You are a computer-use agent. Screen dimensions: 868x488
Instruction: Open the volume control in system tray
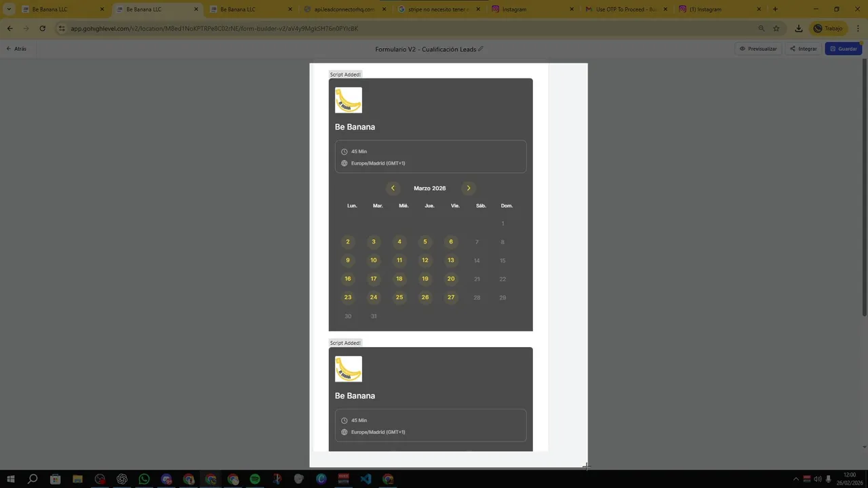click(817, 479)
